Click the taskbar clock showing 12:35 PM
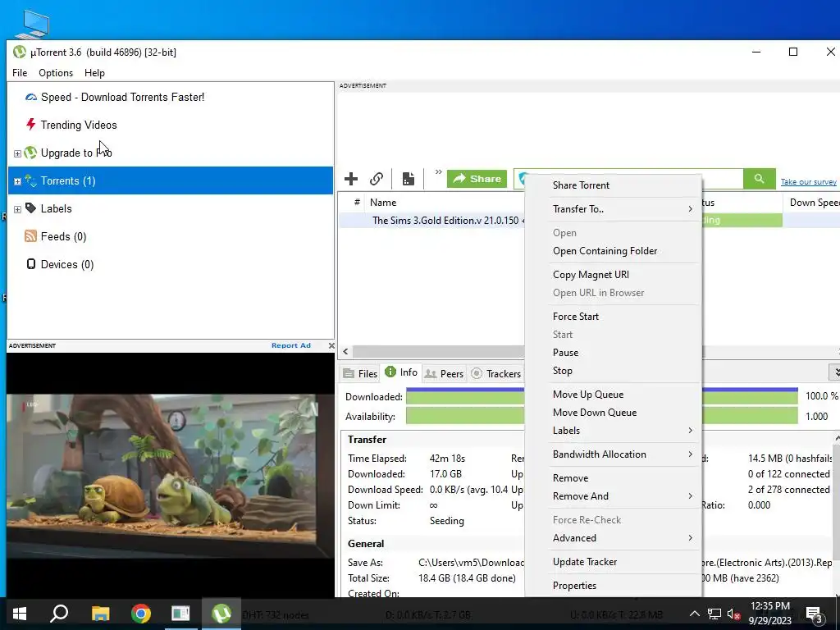 point(769,614)
